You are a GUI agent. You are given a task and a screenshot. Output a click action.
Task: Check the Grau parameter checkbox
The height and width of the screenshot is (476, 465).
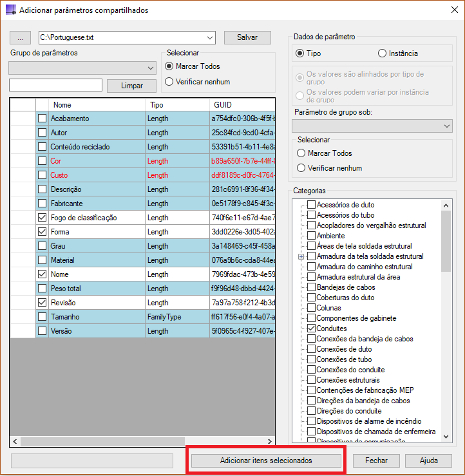click(x=43, y=246)
